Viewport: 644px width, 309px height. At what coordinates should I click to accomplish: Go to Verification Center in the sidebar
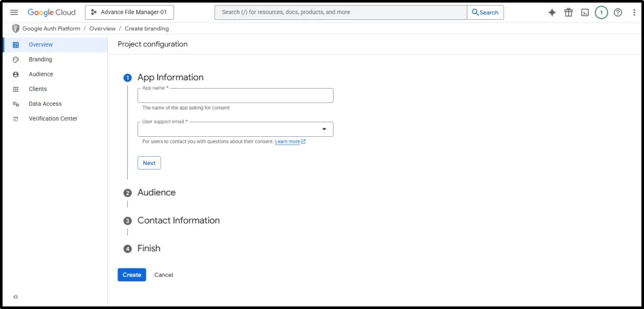pos(55,119)
